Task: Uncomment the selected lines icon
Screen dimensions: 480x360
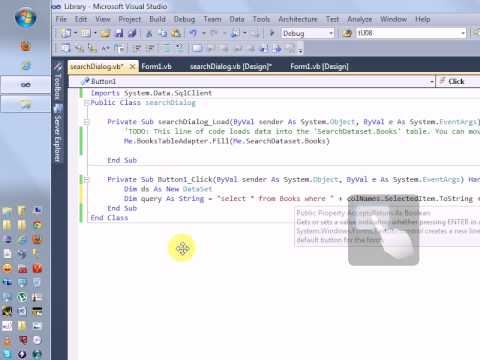Action: tap(179, 49)
